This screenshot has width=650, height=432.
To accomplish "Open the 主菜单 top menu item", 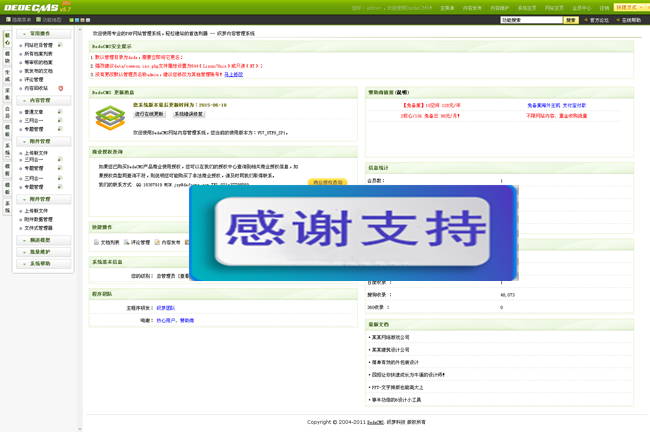I will (x=447, y=8).
